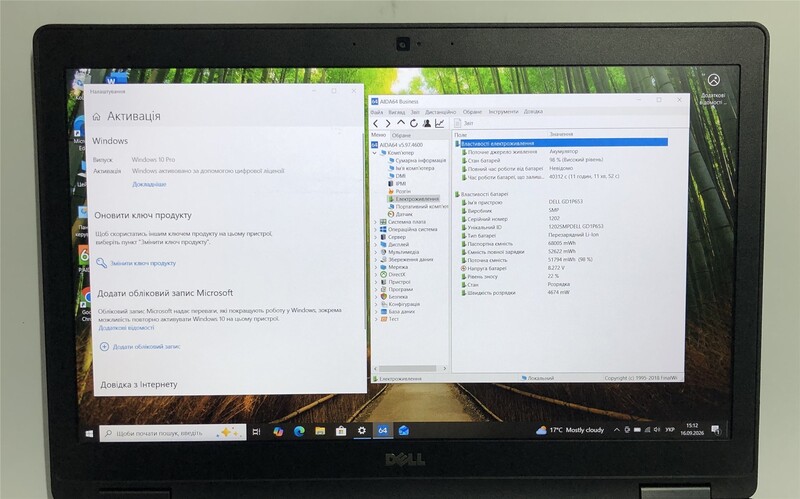Expand the Збереження даних node
The height and width of the screenshot is (499, 800).
point(376,259)
